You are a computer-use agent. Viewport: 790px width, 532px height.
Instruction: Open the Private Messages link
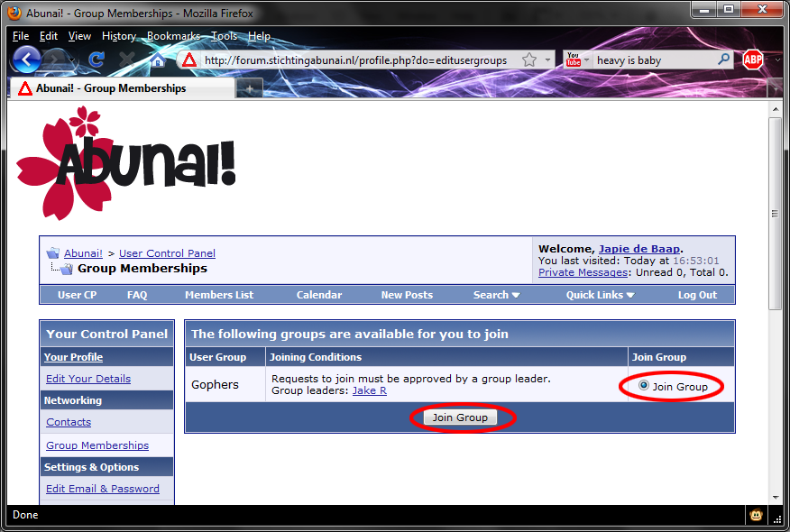click(583, 272)
